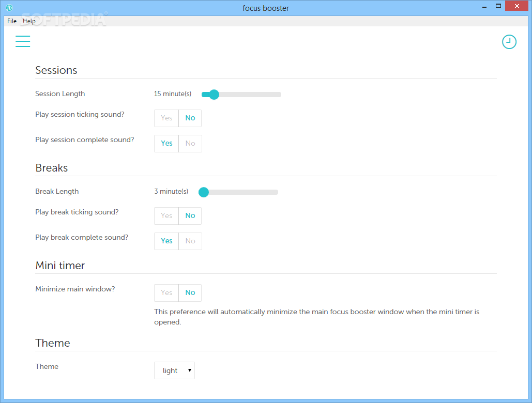Viewport: 532px width, 403px height.
Task: Click the 'Session Length' label
Action: [x=60, y=94]
